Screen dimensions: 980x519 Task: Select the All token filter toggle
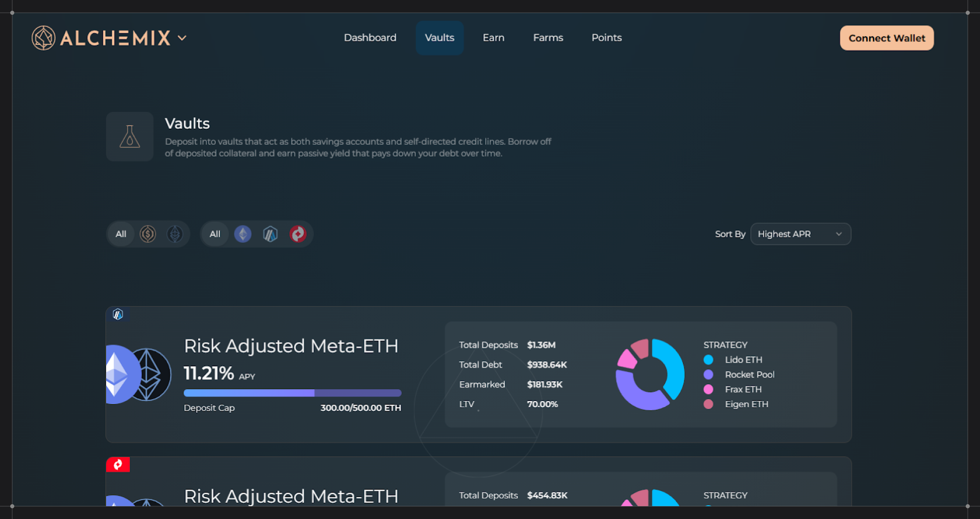[x=121, y=234]
